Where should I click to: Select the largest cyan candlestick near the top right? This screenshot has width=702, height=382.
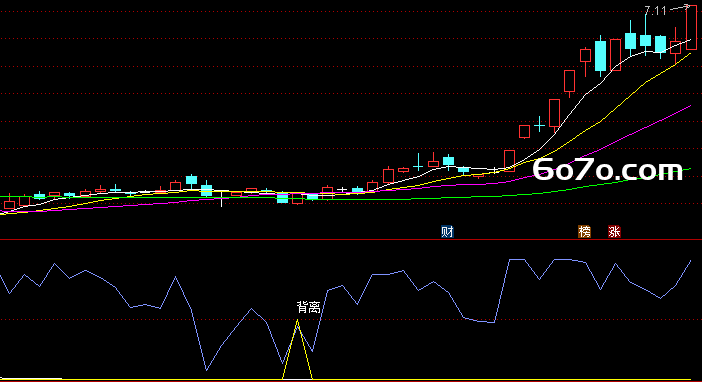tap(600, 56)
